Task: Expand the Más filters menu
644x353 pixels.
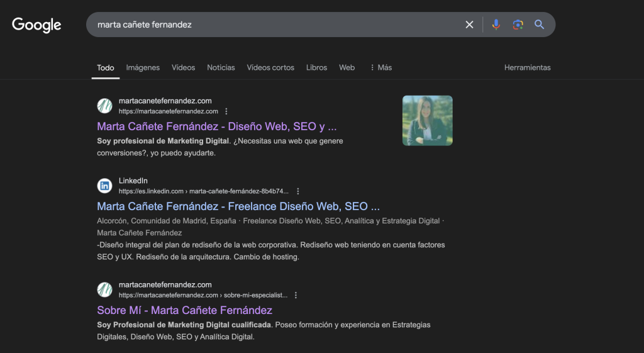Action: (x=380, y=67)
